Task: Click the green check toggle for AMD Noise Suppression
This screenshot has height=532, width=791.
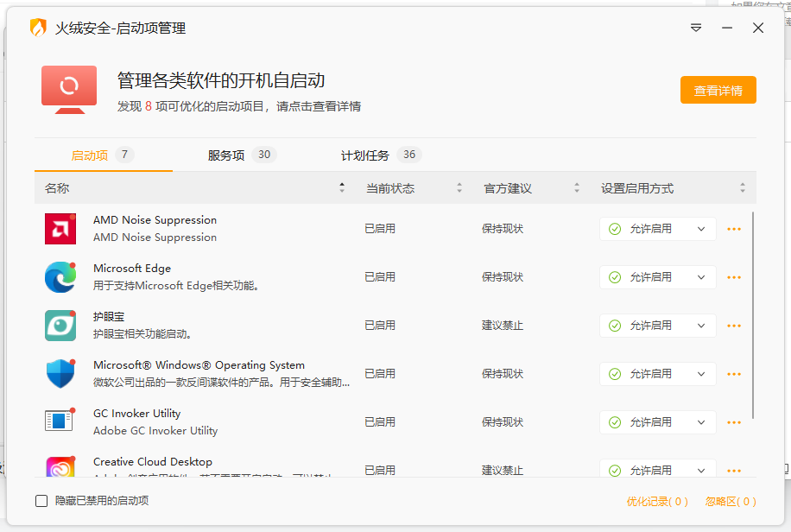Action: coord(615,228)
